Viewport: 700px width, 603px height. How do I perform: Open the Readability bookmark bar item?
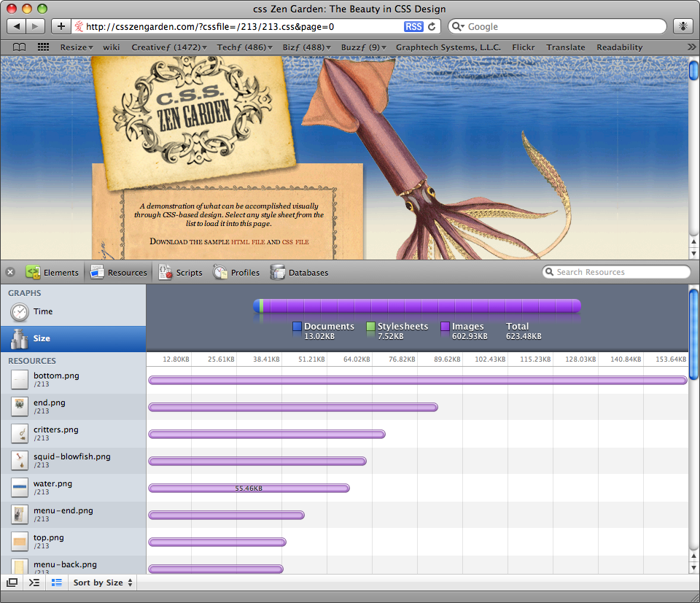(x=619, y=47)
